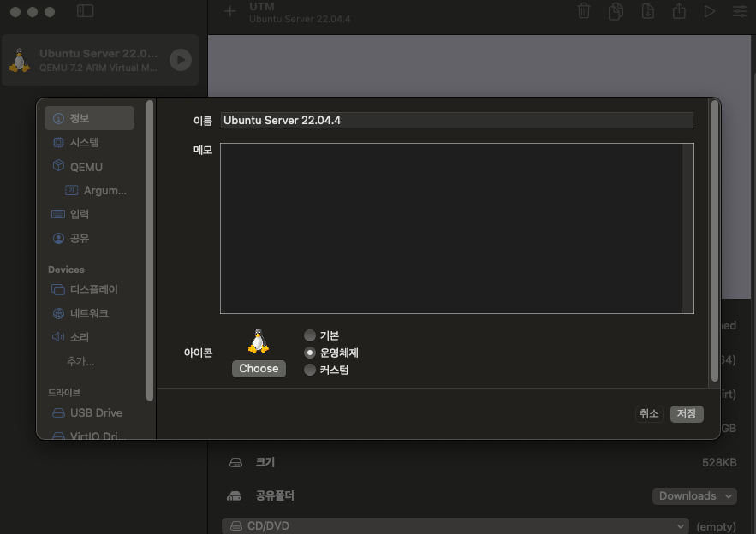Click 추가... to add a device
The height and width of the screenshot is (534, 756).
click(80, 361)
